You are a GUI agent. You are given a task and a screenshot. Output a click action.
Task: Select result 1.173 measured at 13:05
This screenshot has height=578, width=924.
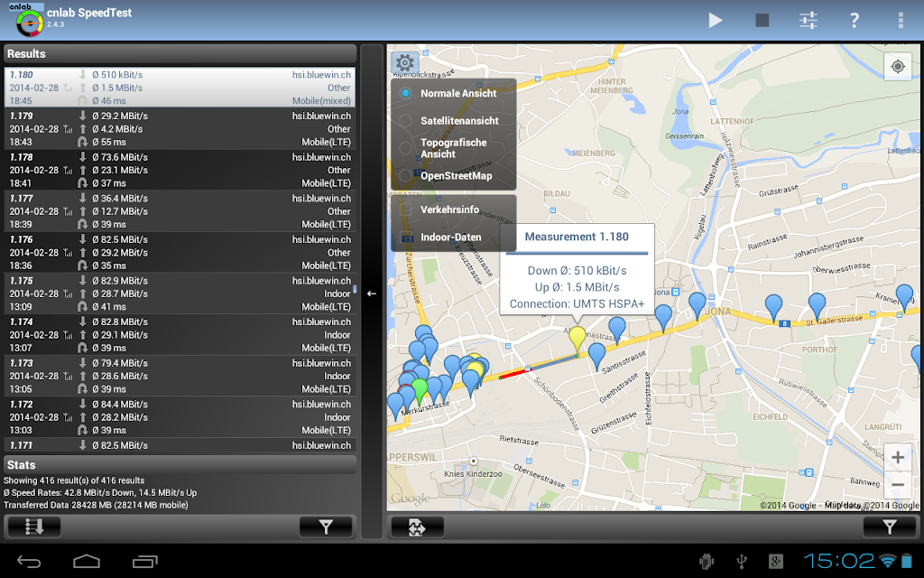[x=180, y=377]
